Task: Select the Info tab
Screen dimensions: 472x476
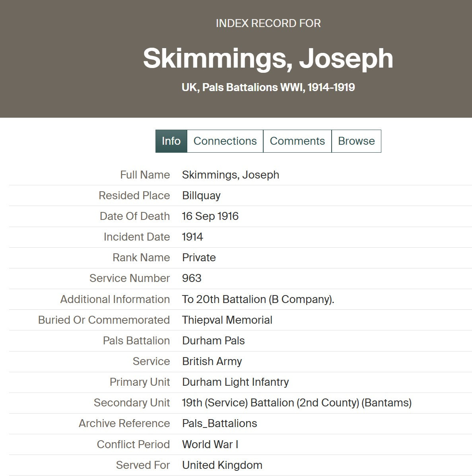Action: (171, 141)
